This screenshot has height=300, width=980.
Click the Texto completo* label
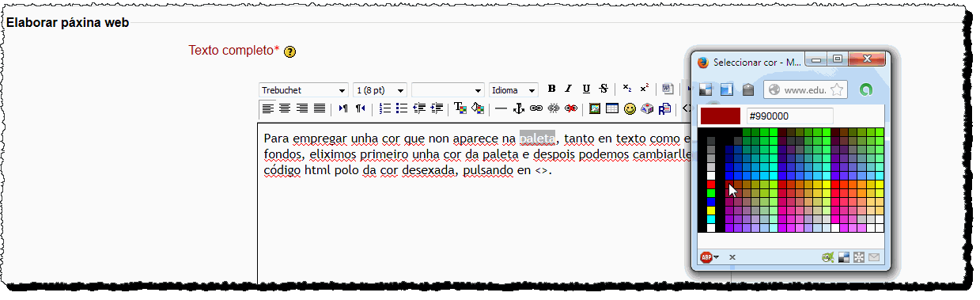click(x=234, y=51)
